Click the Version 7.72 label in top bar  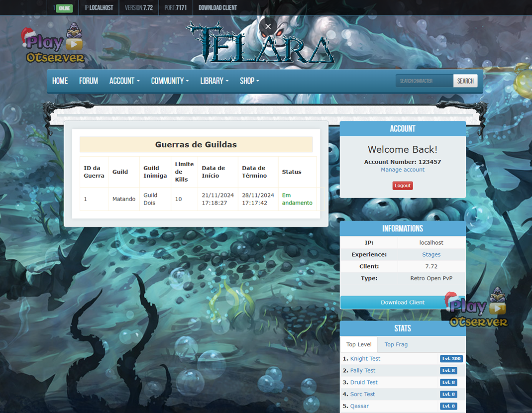[139, 8]
